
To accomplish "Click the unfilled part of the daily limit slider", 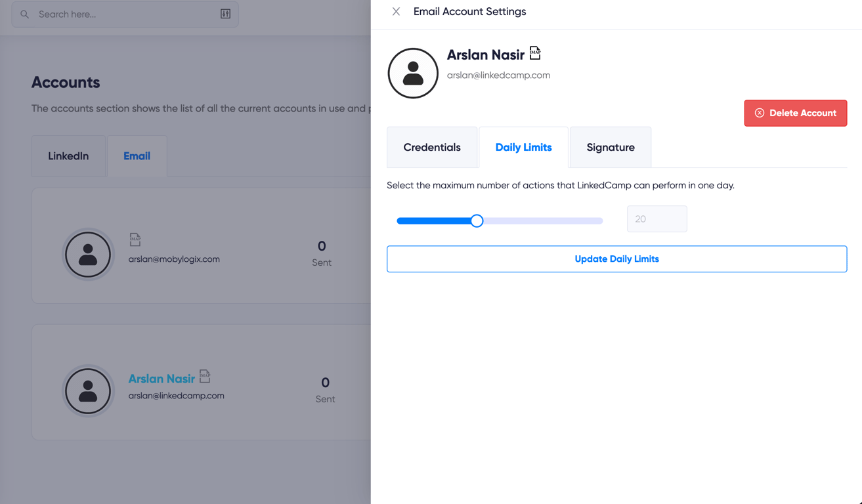I will click(x=543, y=220).
